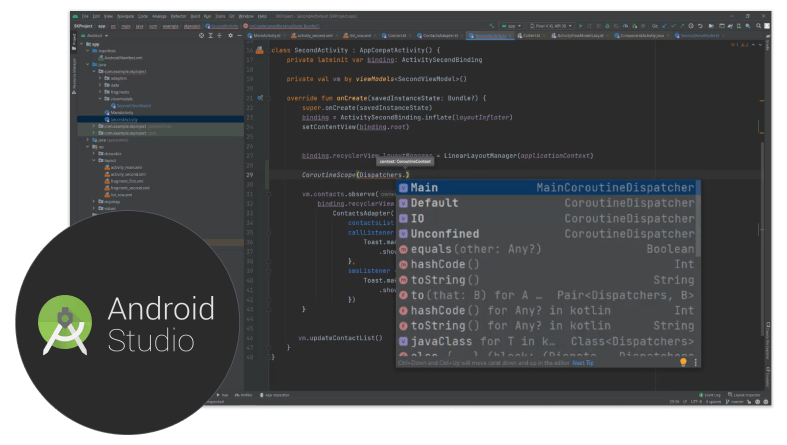Image resolution: width=787 pixels, height=445 pixels.
Task: Click override gutter icon on line 21
Action: coord(260,98)
